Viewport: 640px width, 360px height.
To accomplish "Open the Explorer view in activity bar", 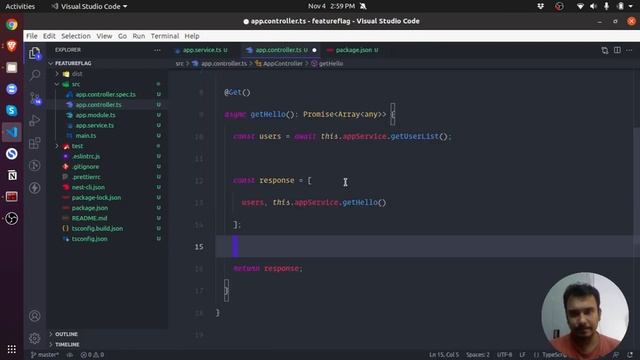I will coord(35,53).
